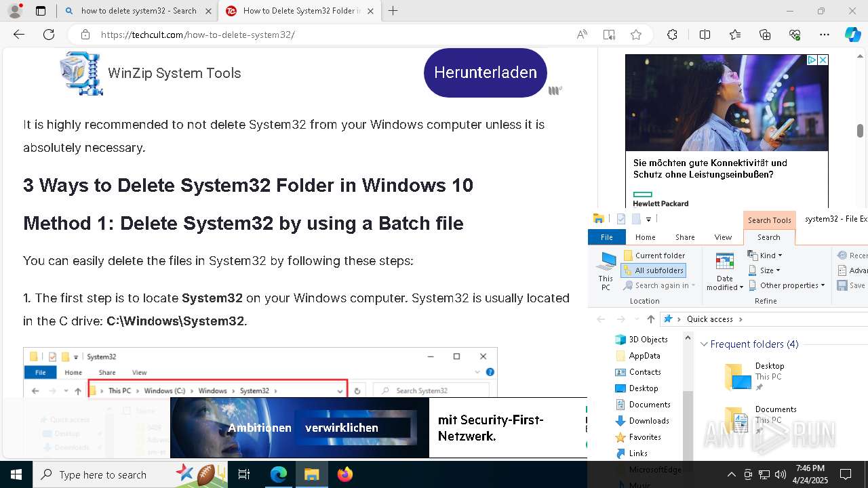Click the System32 folder screenshot in article

(260, 372)
